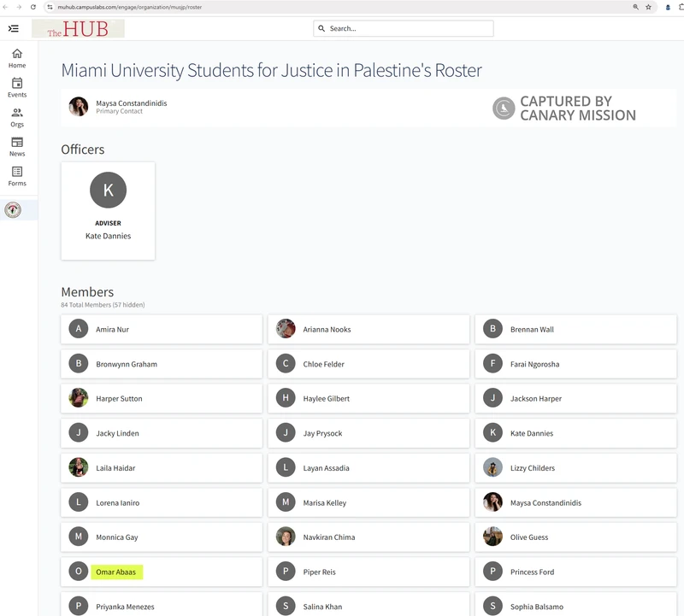
Task: Open Jackson Harper member entry
Action: (x=575, y=398)
